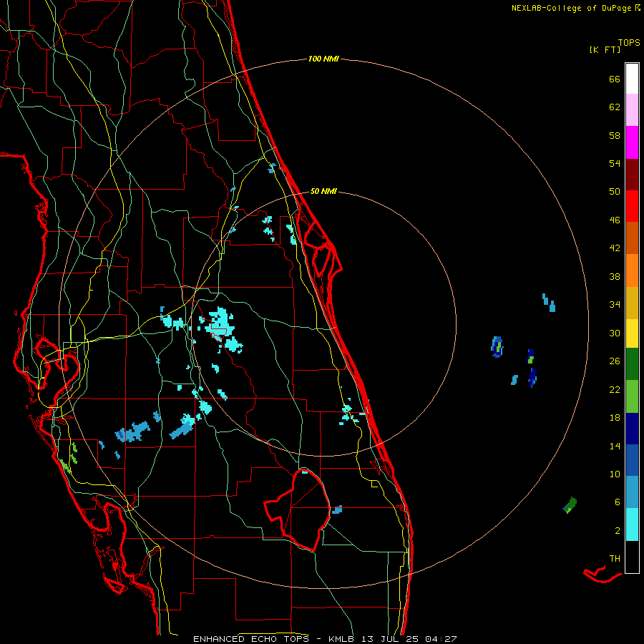Click the 'NEXLAB-College of DuPage' credit text
Image resolution: width=644 pixels, height=644 pixels.
point(572,8)
